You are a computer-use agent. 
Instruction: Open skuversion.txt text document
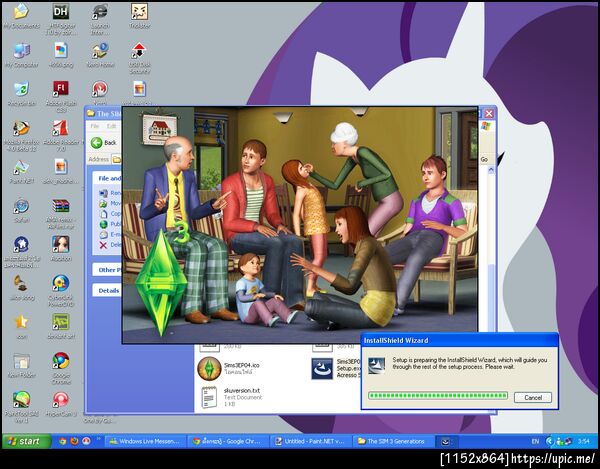click(209, 397)
